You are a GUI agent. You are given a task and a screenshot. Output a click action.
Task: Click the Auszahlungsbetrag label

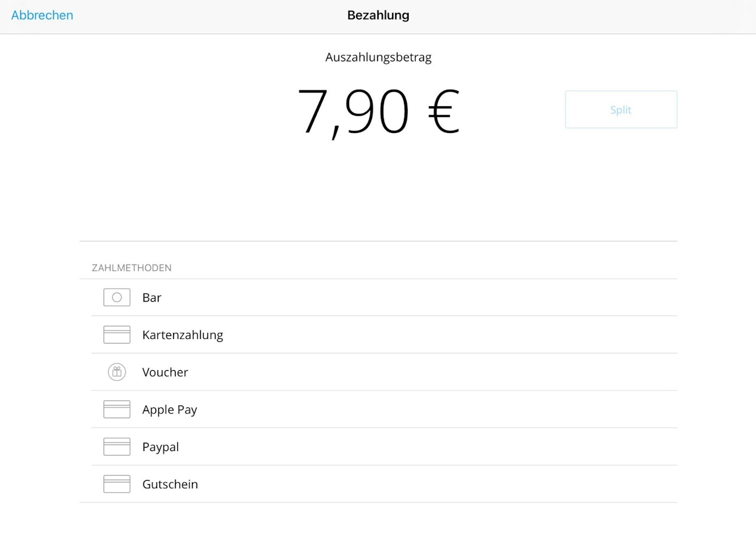(x=378, y=57)
